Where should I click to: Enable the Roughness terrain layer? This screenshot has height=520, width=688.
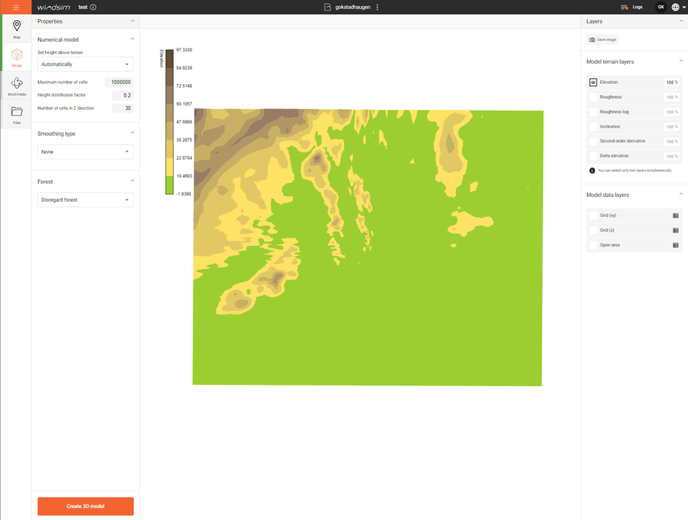click(593, 97)
